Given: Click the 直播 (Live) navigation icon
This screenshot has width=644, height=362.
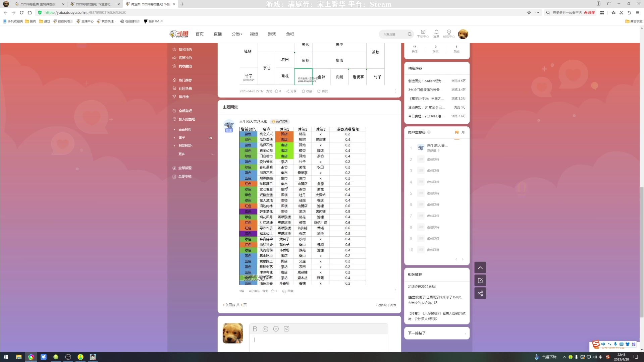Looking at the screenshot, I should [x=218, y=34].
